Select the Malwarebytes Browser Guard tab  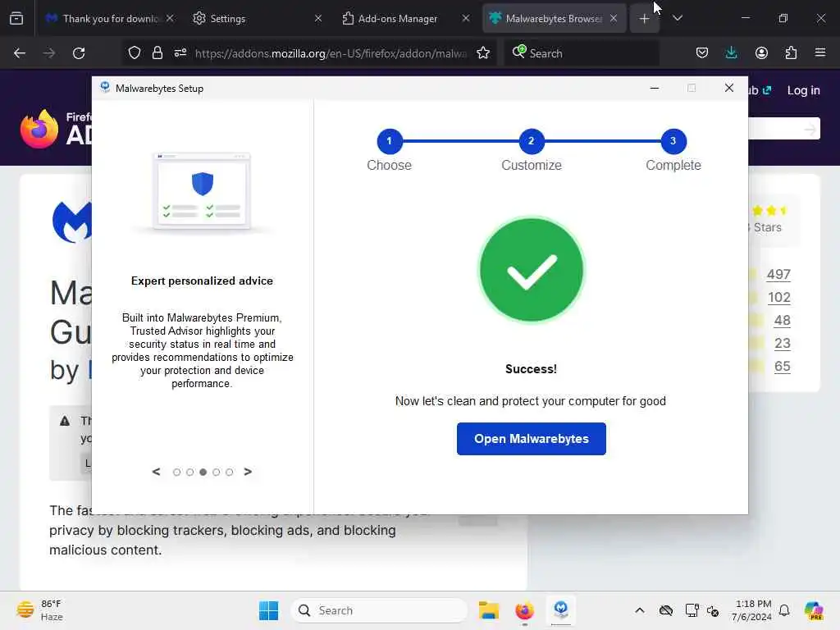click(x=554, y=18)
